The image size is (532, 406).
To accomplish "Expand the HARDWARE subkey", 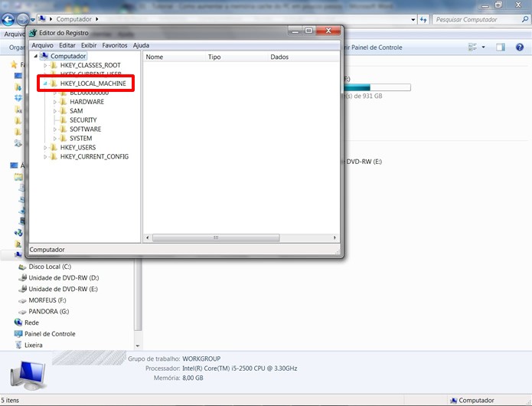I will [54, 102].
